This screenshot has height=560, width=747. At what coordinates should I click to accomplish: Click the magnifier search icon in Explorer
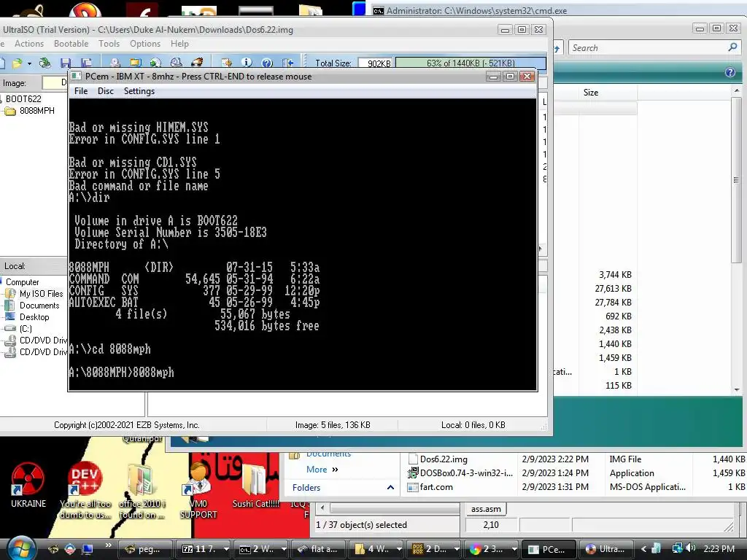point(732,47)
